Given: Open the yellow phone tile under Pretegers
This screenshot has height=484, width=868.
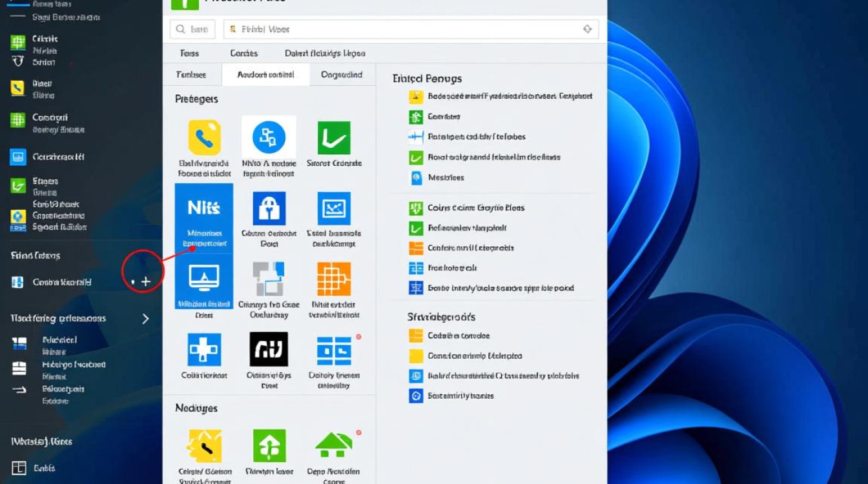Looking at the screenshot, I should (204, 137).
